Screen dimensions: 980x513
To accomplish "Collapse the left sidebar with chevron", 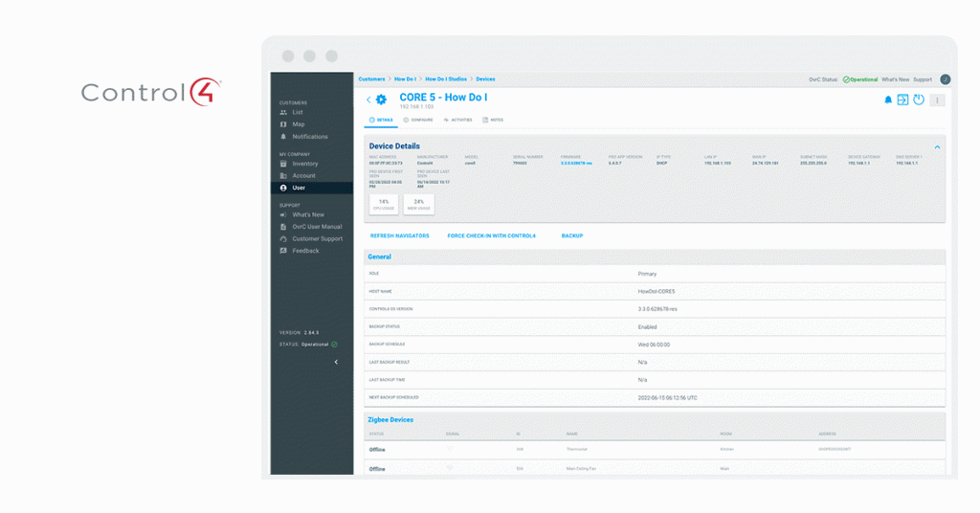I will (x=335, y=362).
